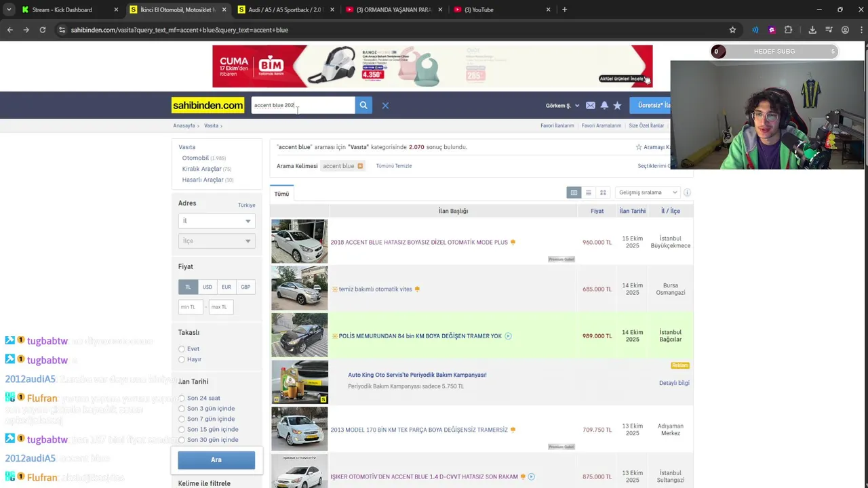Reload the page

click(42, 30)
